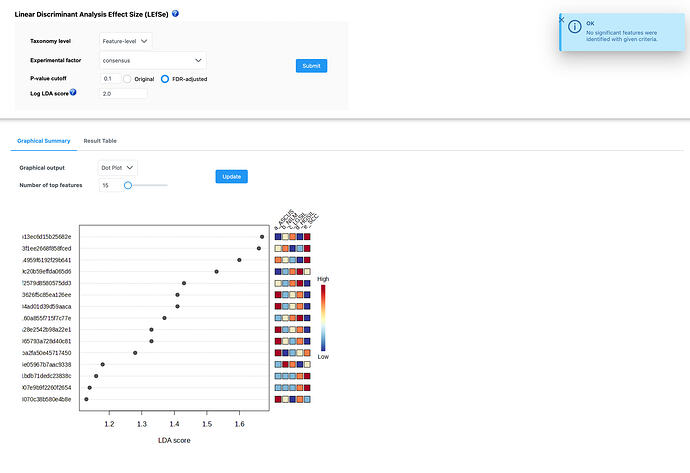Click the High-Low color legend bar
Viewport: 690px width, 473px height.
tap(322, 319)
